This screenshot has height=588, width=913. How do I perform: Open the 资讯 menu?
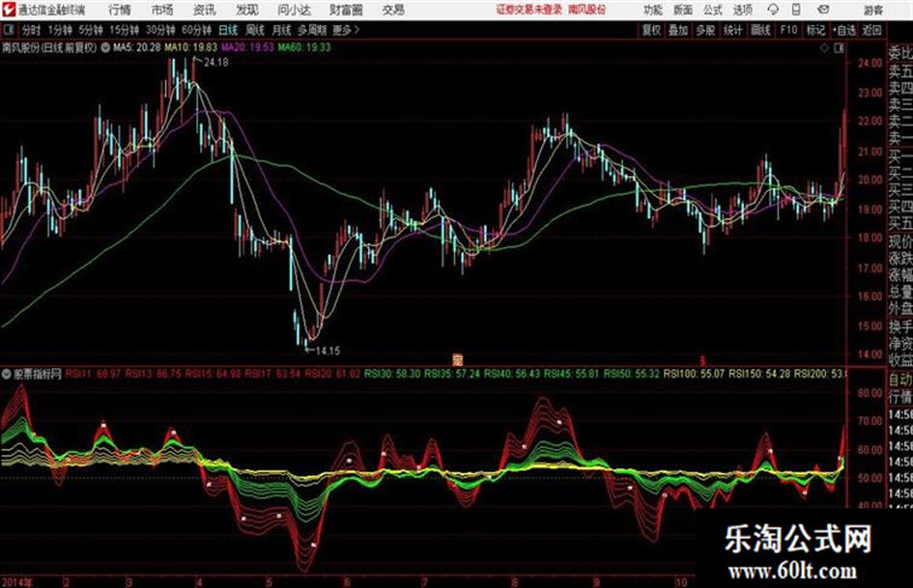(x=205, y=10)
